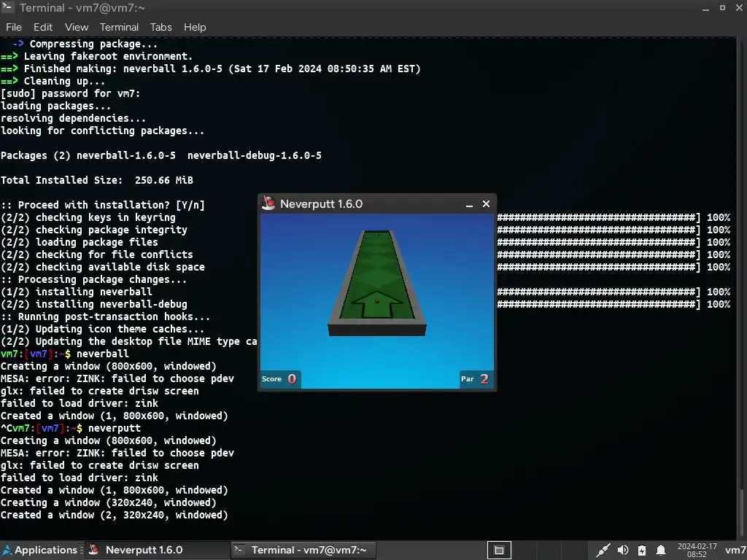Click the Par indicator in Neverputt
This screenshot has height=560, width=747.
pos(476,379)
